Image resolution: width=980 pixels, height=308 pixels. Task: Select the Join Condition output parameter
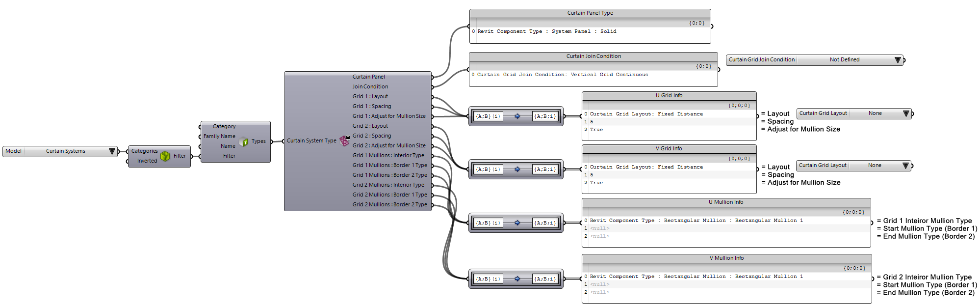tap(370, 87)
